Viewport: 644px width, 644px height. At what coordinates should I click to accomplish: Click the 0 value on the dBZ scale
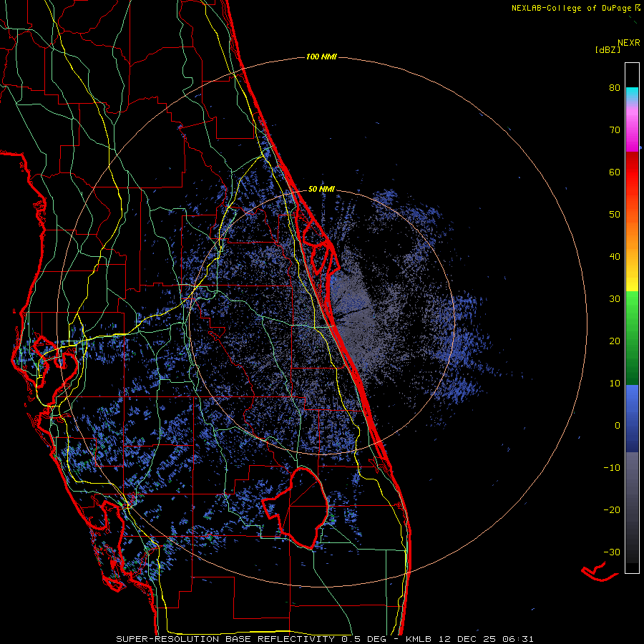tap(618, 426)
